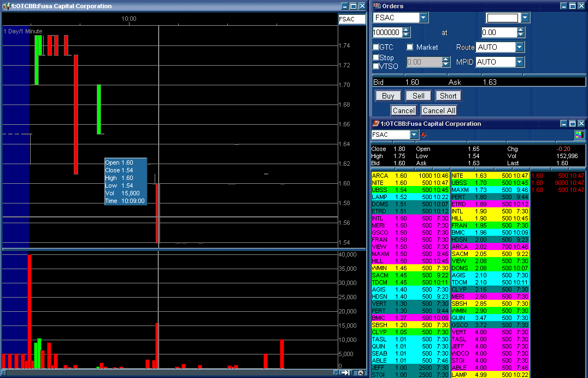Expand the MPID AUTO dropdown
The width and height of the screenshot is (588, 378).
(x=519, y=62)
